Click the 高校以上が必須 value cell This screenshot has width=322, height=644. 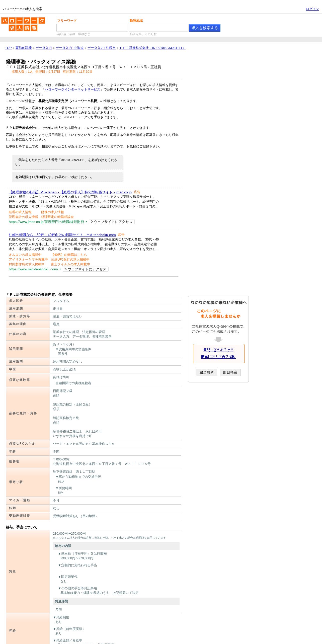115,369
